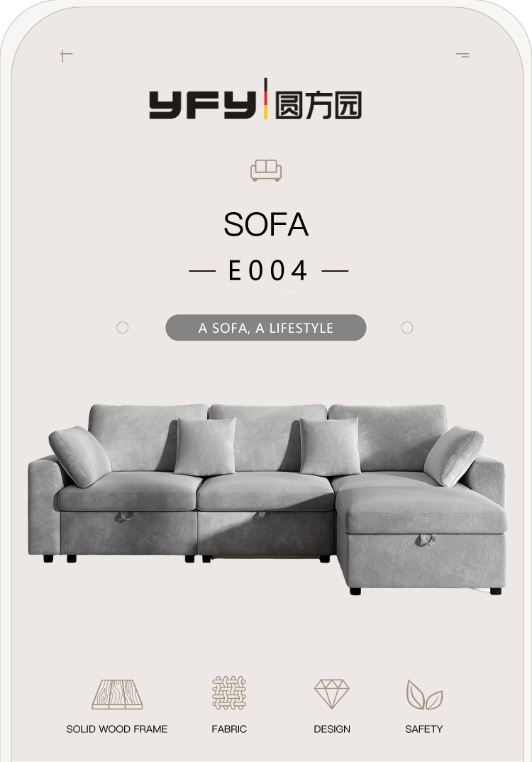The width and height of the screenshot is (532, 762).
Task: Click the Chinese brand name 圆方园
Action: point(318,104)
